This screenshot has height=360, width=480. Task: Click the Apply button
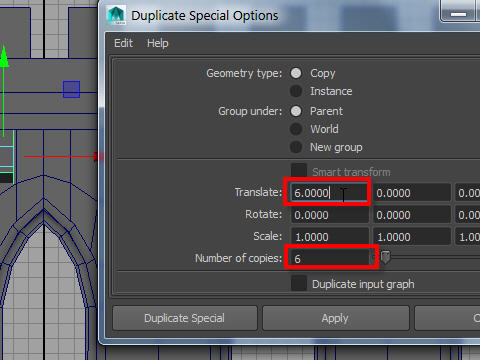tap(335, 318)
